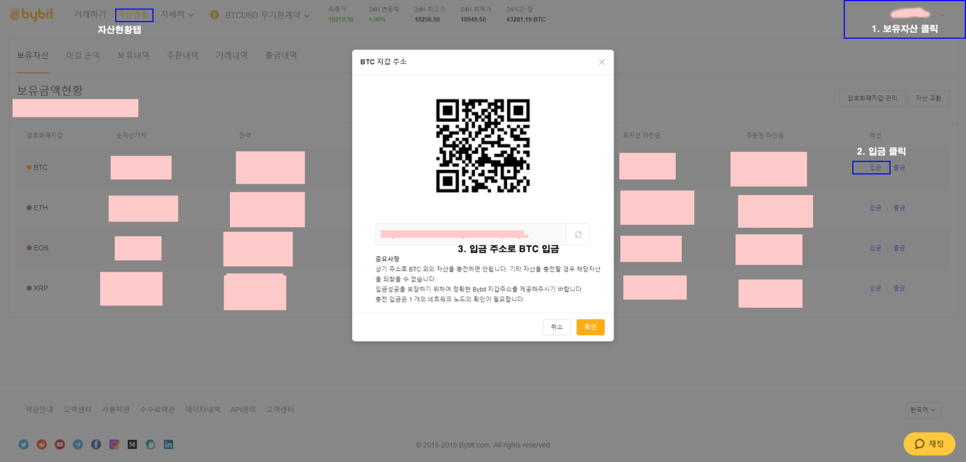This screenshot has width=966, height=462.
Task: Open the 거래하기 menu item
Action: point(89,14)
